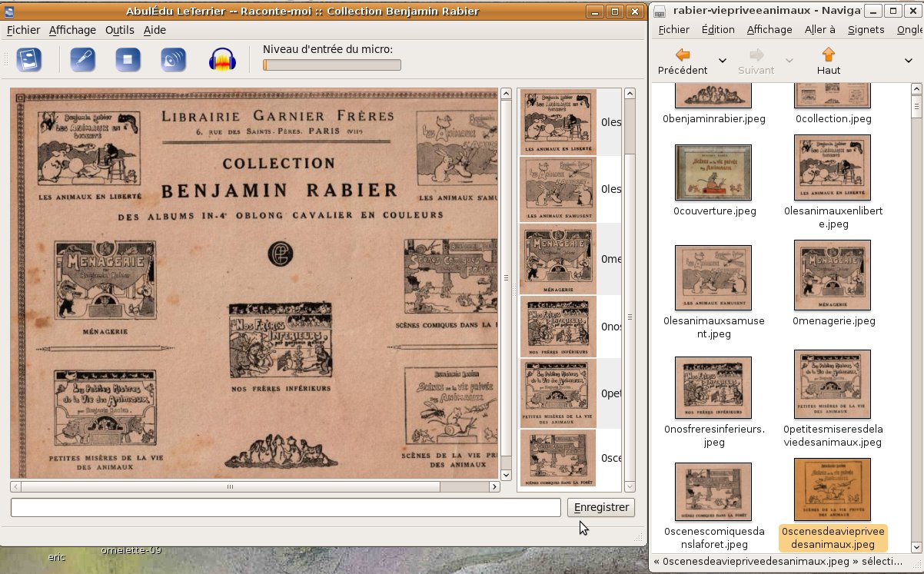Select 0petitesmiseresdelaviedesanimaux.jpeg file icon
This screenshot has width=924, height=574.
pos(833,384)
